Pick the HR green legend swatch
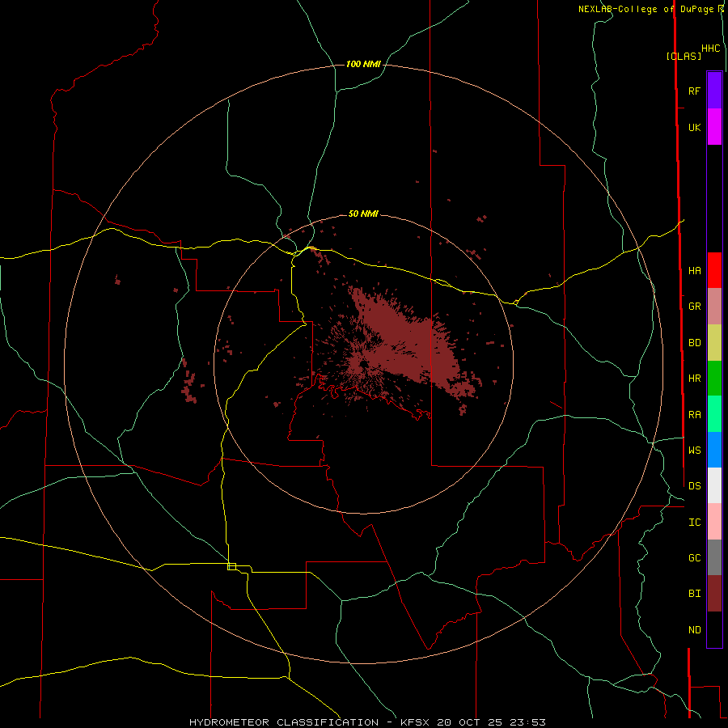728x728 pixels. [714, 379]
